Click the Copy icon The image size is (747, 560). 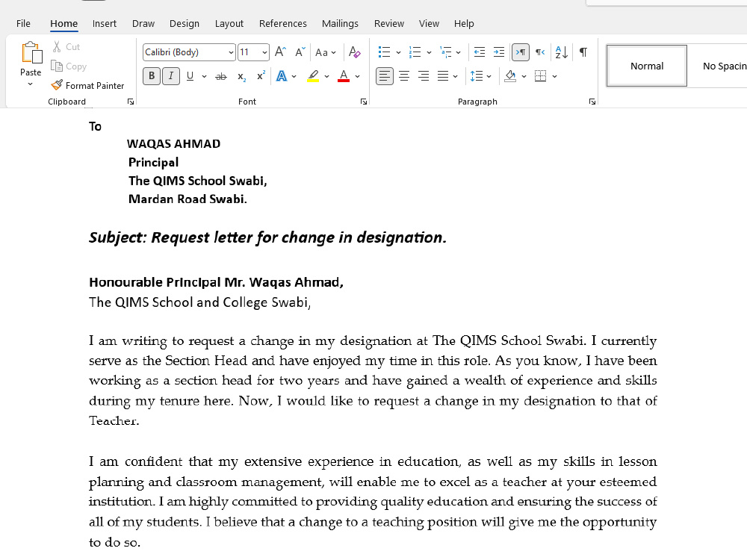pyautogui.click(x=57, y=66)
